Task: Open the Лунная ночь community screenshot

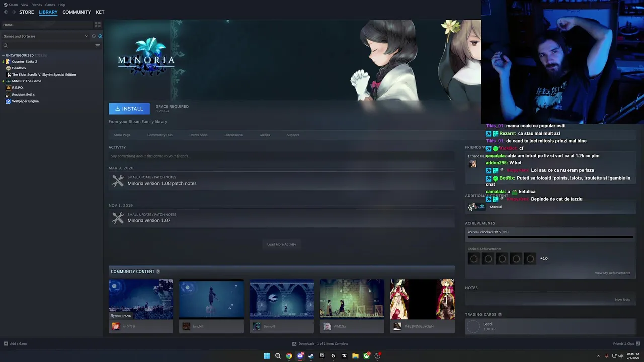Action: coord(141,299)
